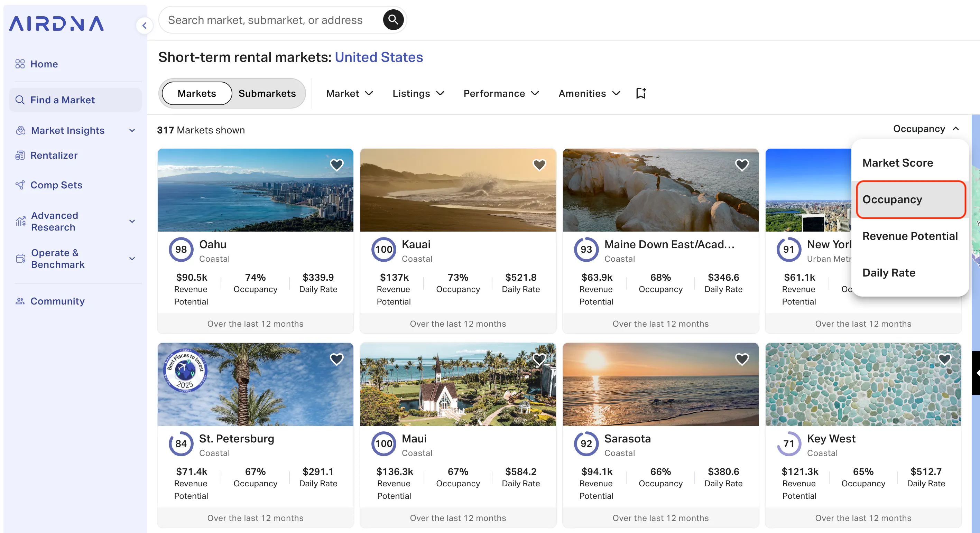
Task: Favorite the Key West heart
Action: 944,359
